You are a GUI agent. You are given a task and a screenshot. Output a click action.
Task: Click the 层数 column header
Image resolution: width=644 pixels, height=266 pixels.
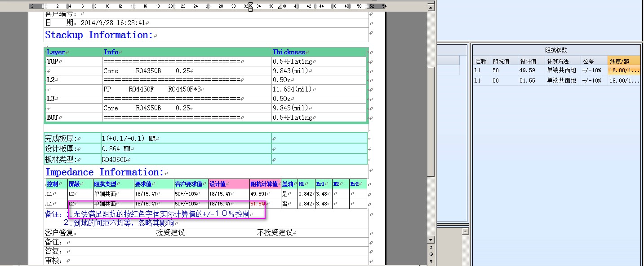pyautogui.click(x=481, y=61)
